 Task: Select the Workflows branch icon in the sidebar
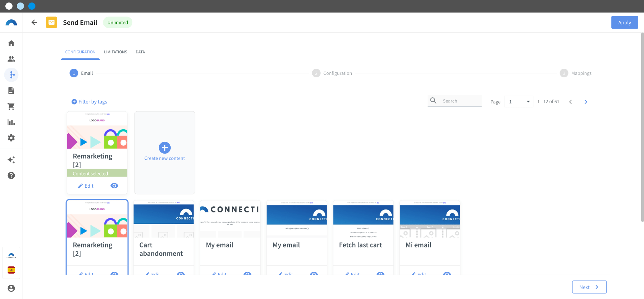pos(11,75)
